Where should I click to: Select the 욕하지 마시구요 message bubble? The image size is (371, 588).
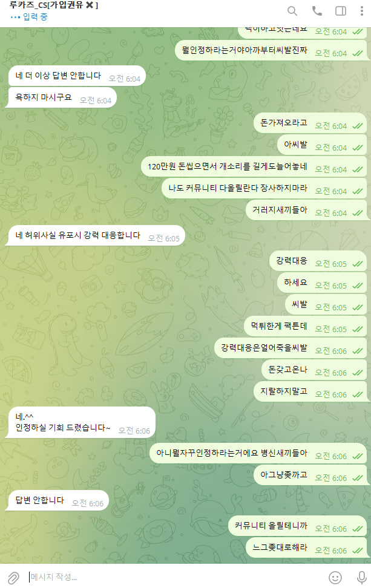(x=62, y=97)
